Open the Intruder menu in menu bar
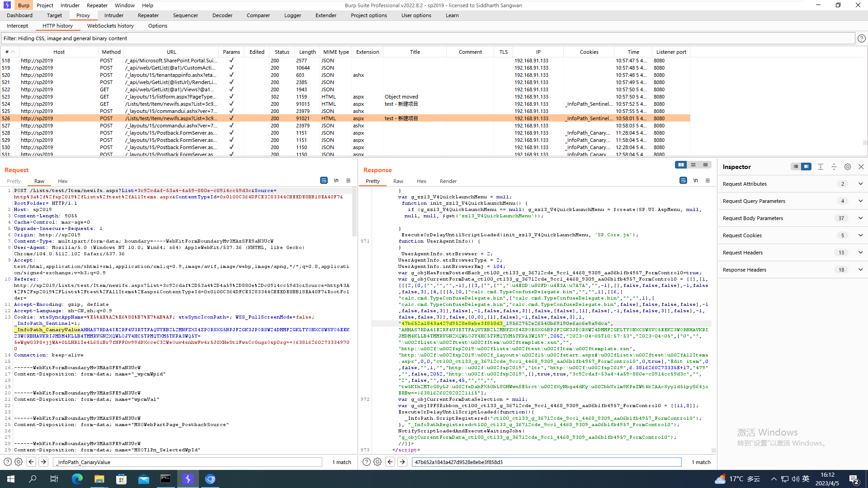The width and height of the screenshot is (868, 488). (x=70, y=5)
